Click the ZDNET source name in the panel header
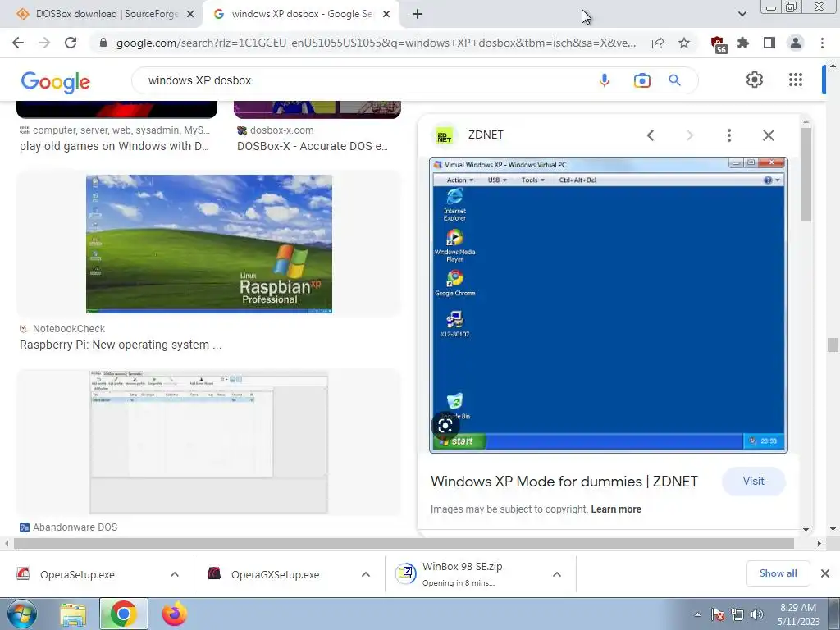Image resolution: width=840 pixels, height=630 pixels. (x=486, y=135)
